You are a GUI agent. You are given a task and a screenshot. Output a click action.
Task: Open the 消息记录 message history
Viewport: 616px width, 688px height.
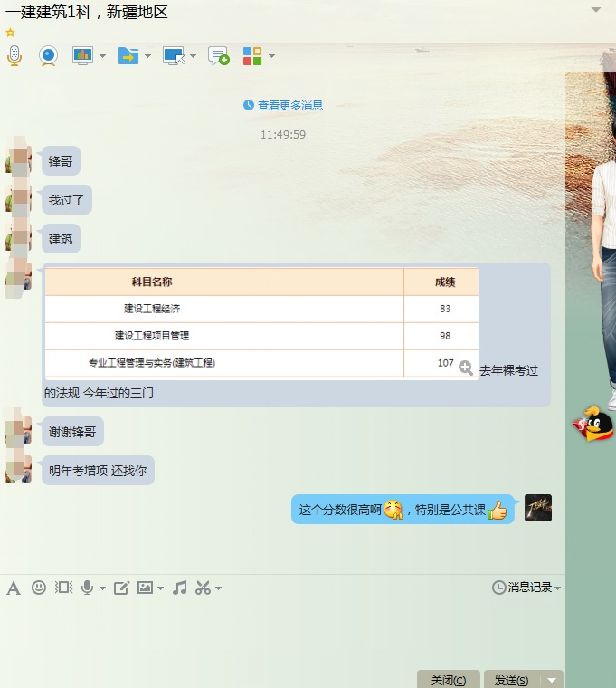[526, 588]
